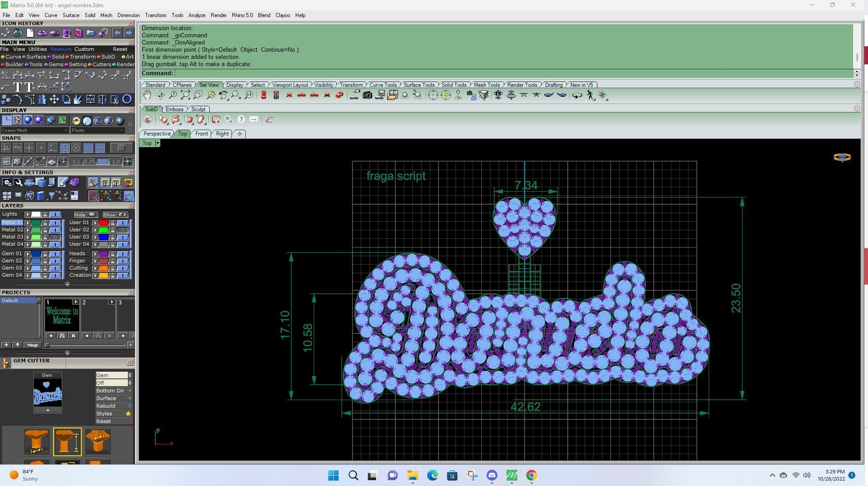This screenshot has width=868, height=486.
Task: Select the add text T tool
Action: click(x=18, y=87)
